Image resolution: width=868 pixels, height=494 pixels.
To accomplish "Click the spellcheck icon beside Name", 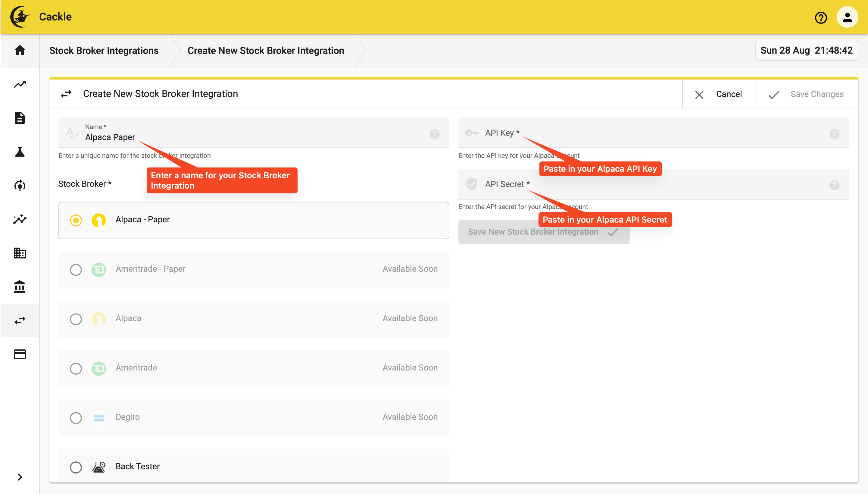I will [x=72, y=133].
